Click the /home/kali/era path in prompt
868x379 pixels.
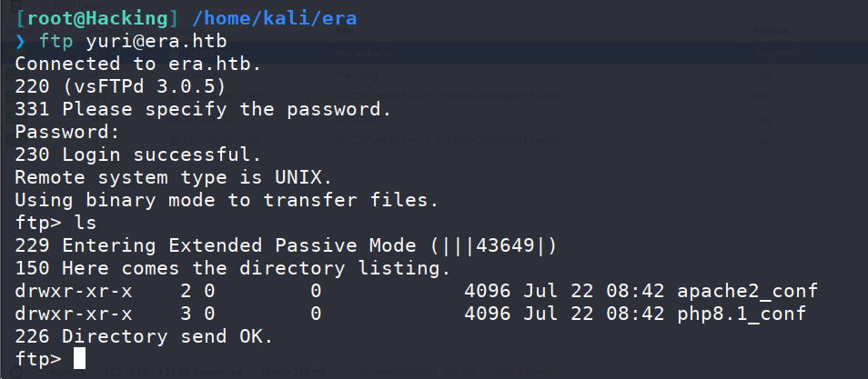point(275,19)
